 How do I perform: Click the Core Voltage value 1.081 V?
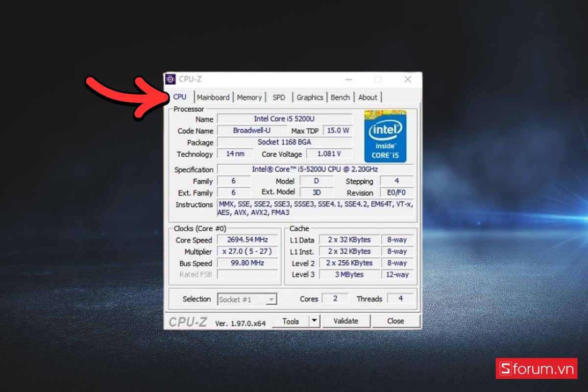coord(329,154)
